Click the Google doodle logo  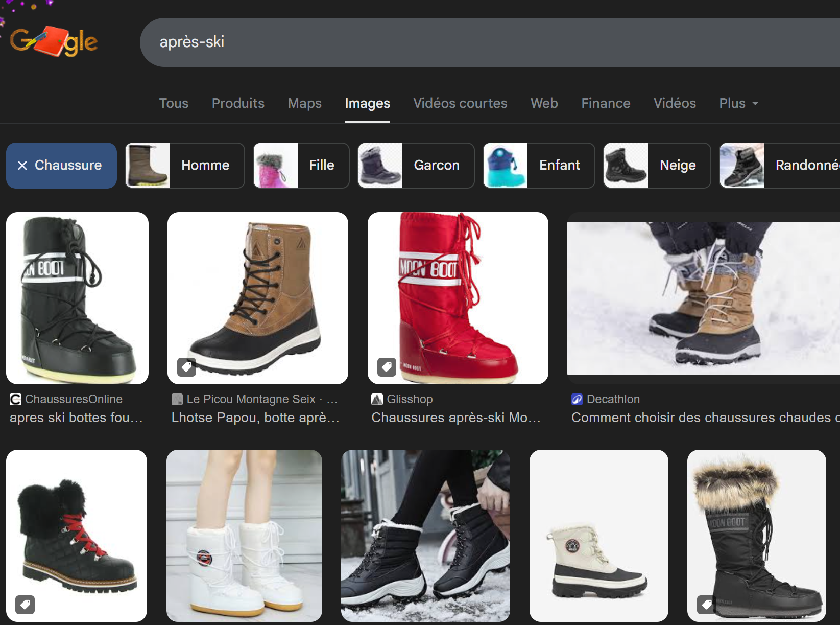54,41
